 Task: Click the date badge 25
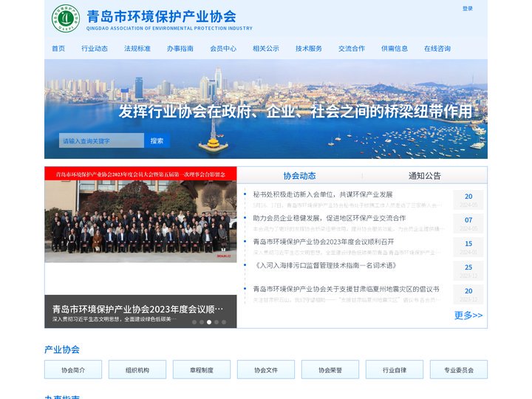point(468,270)
